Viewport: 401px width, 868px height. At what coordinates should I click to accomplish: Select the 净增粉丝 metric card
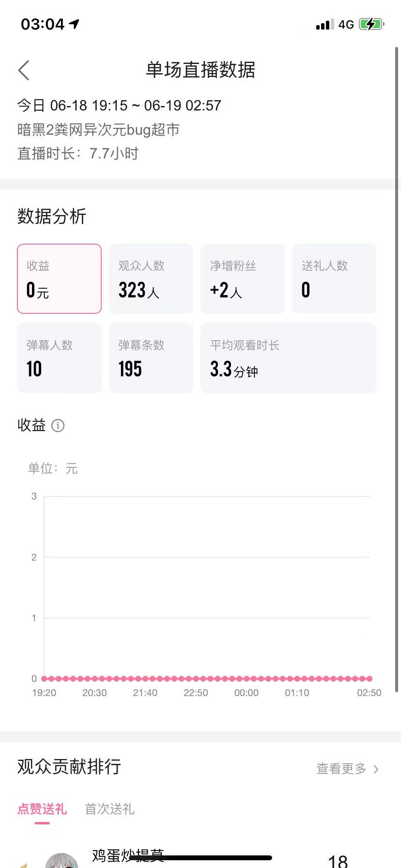coord(243,279)
